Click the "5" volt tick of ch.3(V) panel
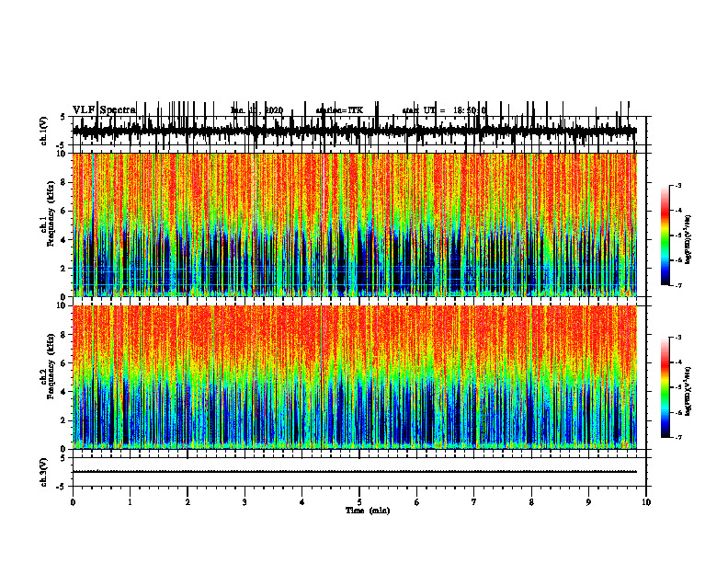Viewport: 728px width, 563px height. point(63,458)
